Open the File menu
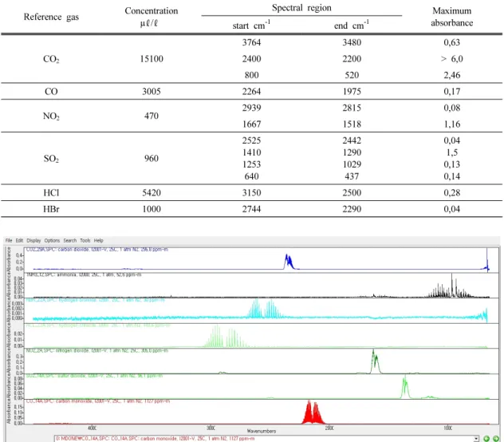 point(9,240)
